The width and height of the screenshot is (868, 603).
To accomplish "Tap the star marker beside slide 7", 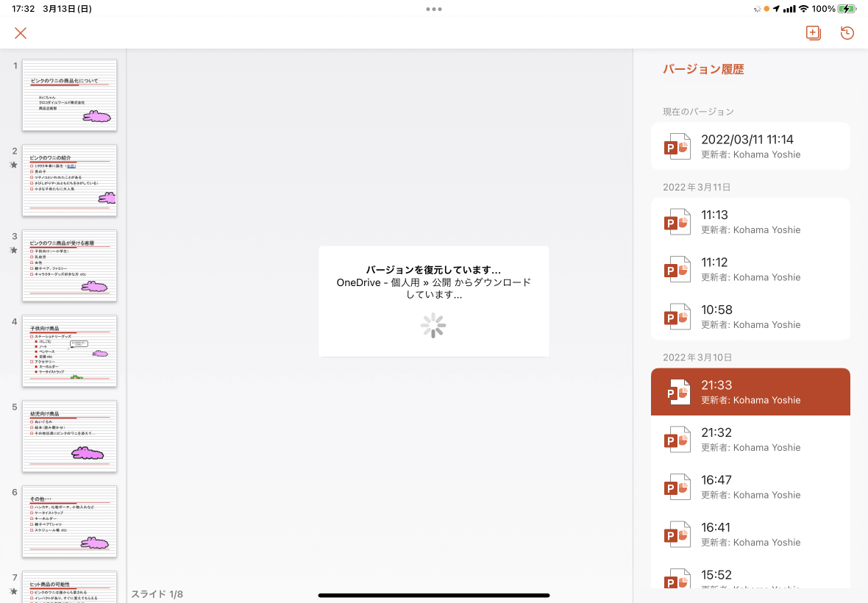I will coord(14,591).
